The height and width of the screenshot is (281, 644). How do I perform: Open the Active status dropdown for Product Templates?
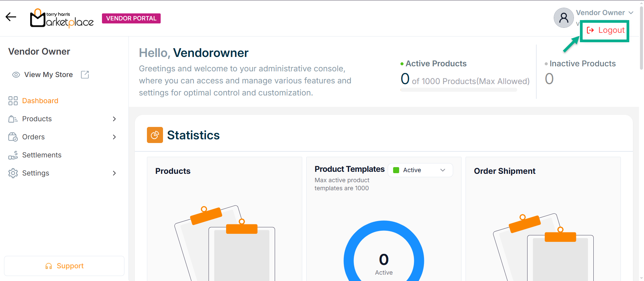tap(420, 170)
